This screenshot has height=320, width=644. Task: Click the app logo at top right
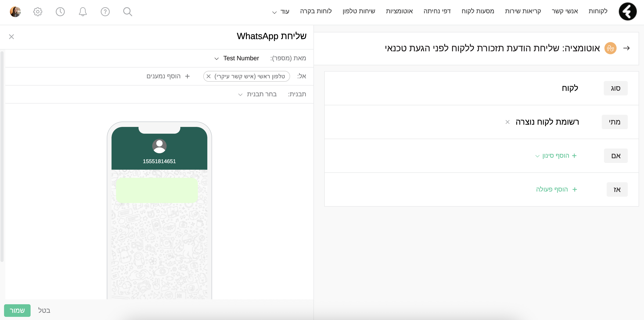[628, 11]
